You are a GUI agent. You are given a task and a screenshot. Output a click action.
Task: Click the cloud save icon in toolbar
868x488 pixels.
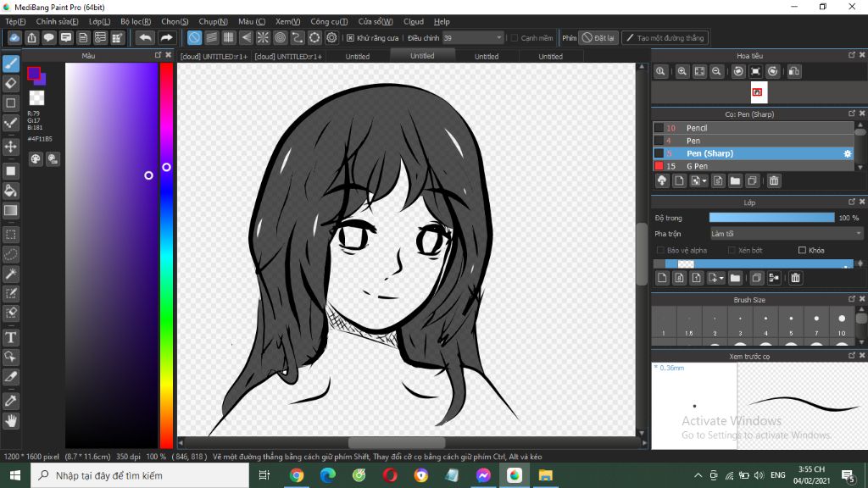[14, 37]
